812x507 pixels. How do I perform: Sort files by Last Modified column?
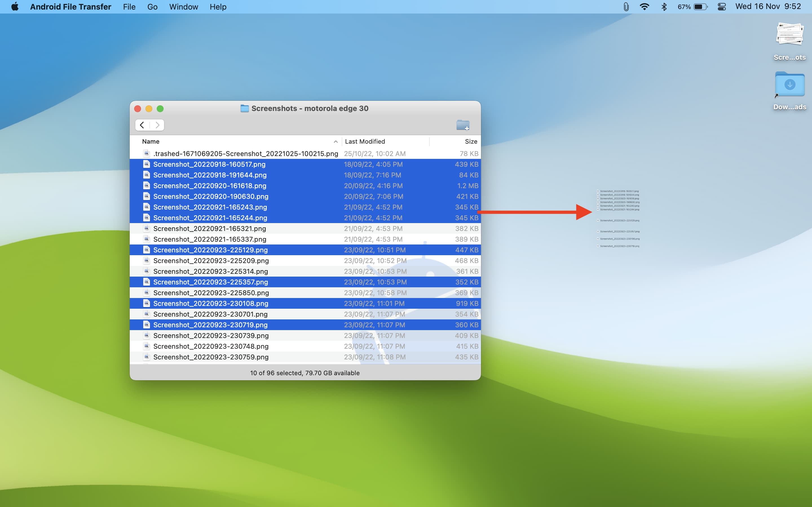(x=365, y=141)
